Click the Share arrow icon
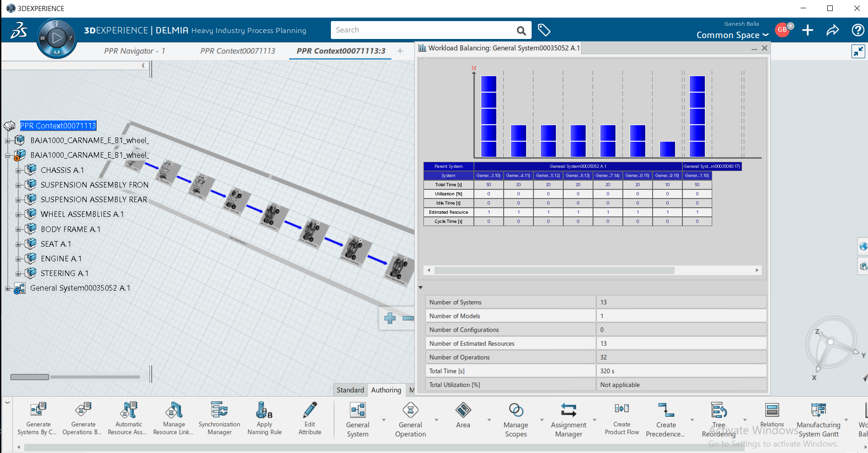This screenshot has width=868, height=453. click(833, 30)
